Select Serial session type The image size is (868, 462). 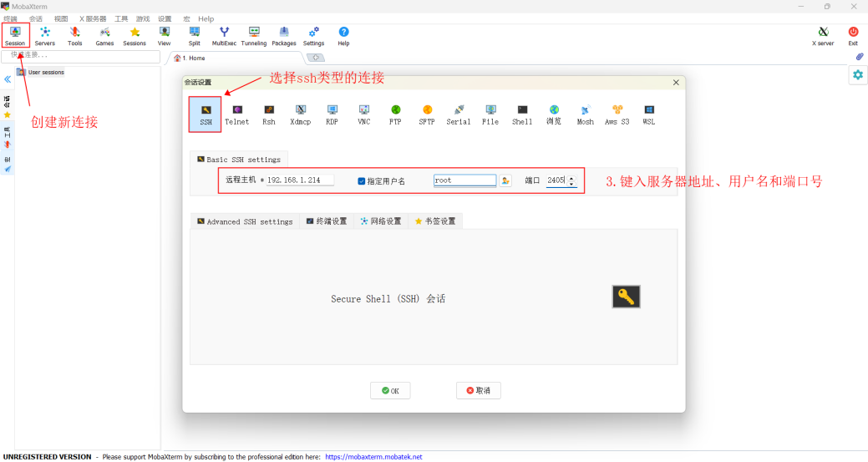459,115
